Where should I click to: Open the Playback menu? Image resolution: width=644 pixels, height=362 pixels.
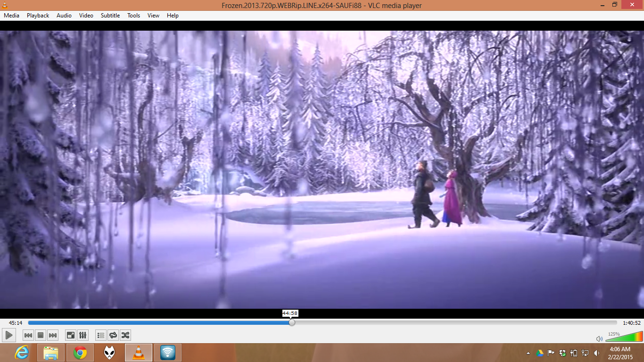coord(38,16)
